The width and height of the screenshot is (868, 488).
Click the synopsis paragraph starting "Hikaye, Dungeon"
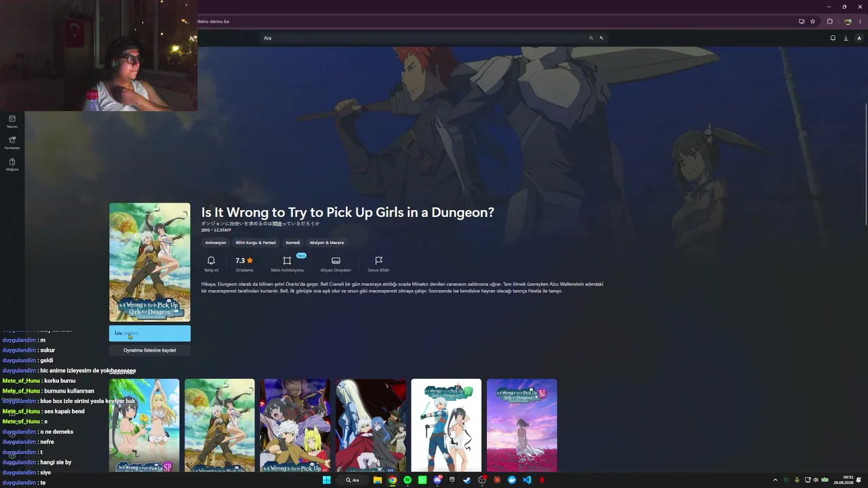pyautogui.click(x=402, y=287)
